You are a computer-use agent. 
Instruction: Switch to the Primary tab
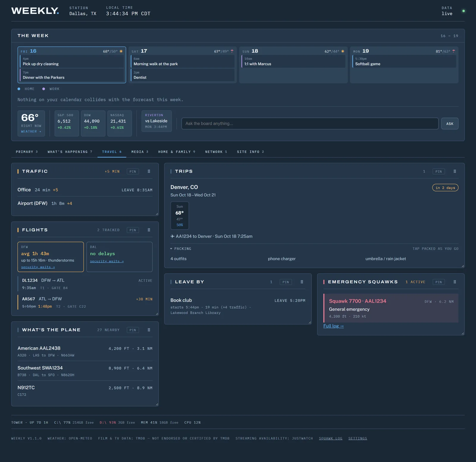(27, 152)
